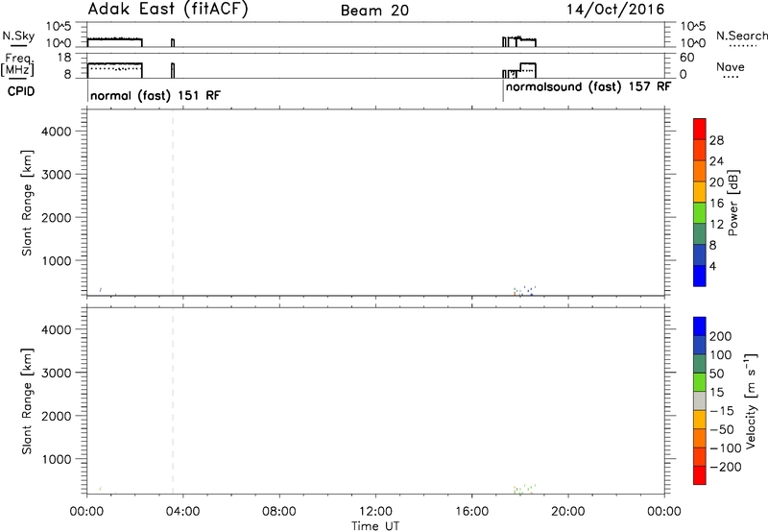Select the Velocity [m s-1] colorbar title

(751, 400)
